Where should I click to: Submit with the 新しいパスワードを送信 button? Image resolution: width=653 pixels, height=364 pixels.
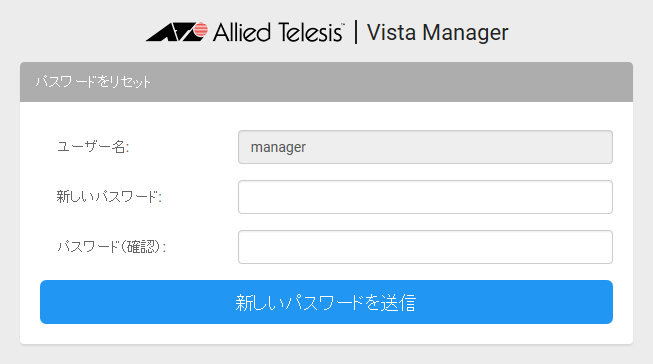(326, 302)
